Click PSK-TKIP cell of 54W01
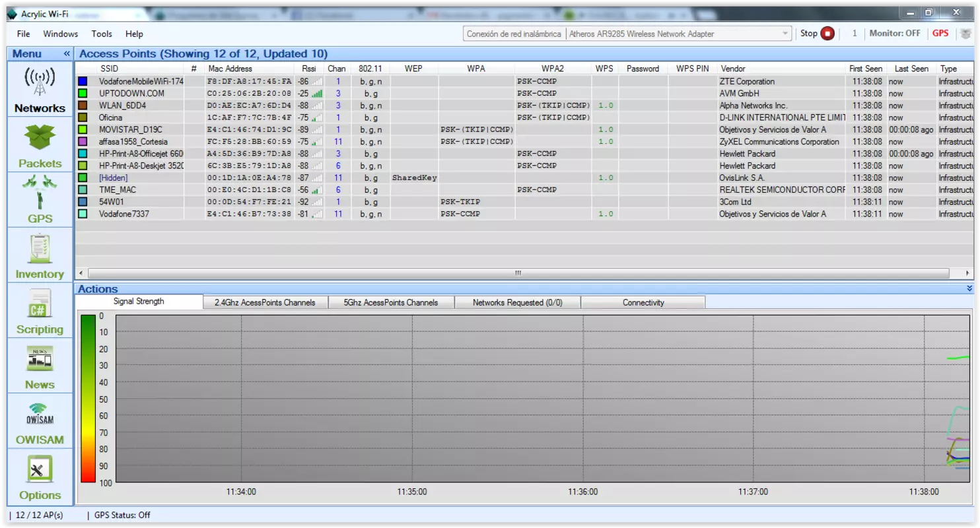Image resolution: width=980 pixels, height=528 pixels. coord(460,202)
